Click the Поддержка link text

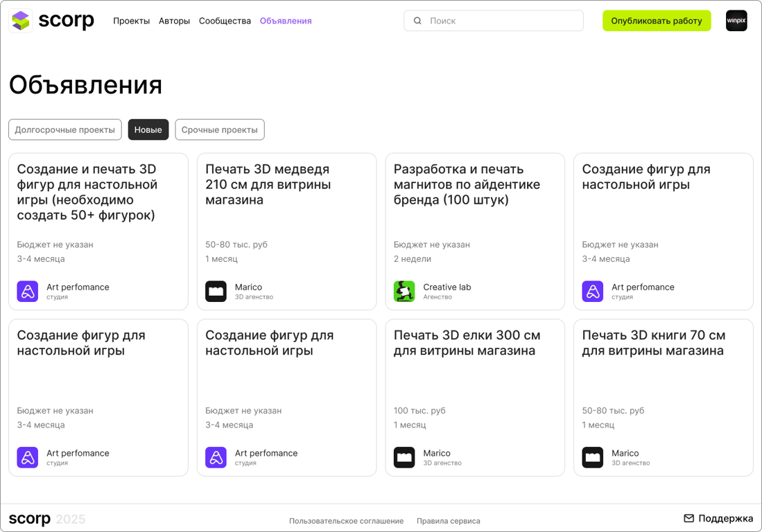pos(725,518)
